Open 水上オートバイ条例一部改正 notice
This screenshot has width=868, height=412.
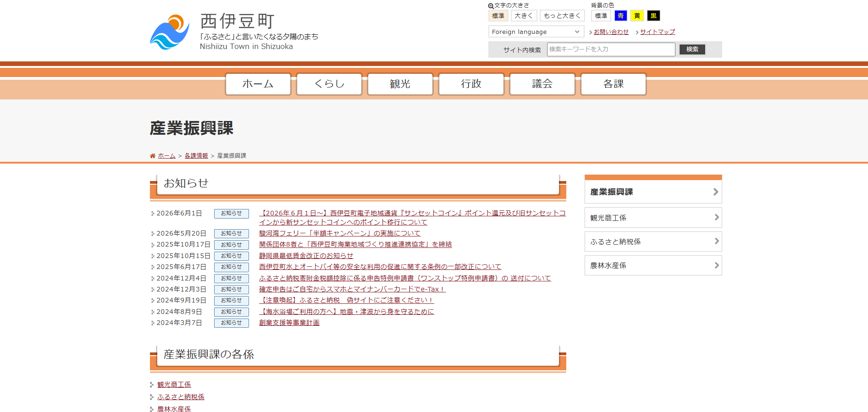click(380, 267)
